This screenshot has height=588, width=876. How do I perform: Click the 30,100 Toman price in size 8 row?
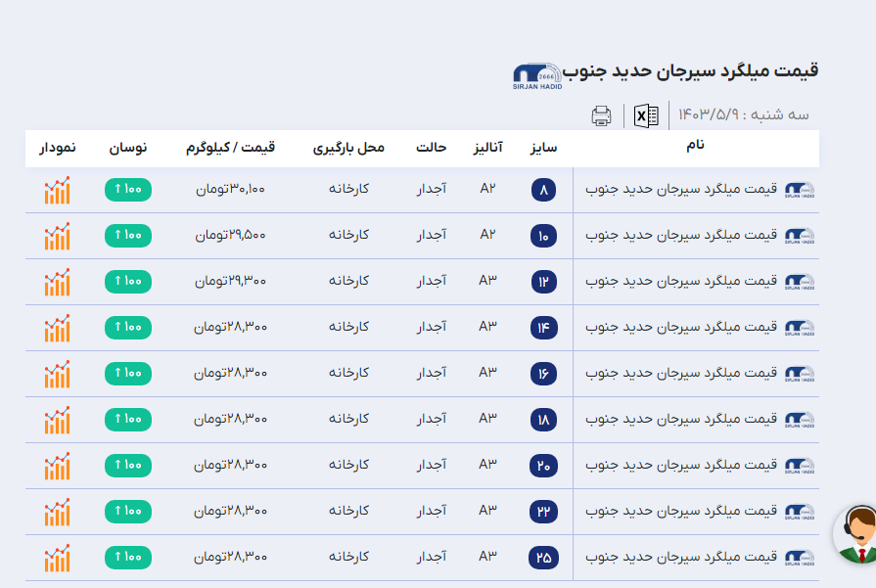coord(230,189)
